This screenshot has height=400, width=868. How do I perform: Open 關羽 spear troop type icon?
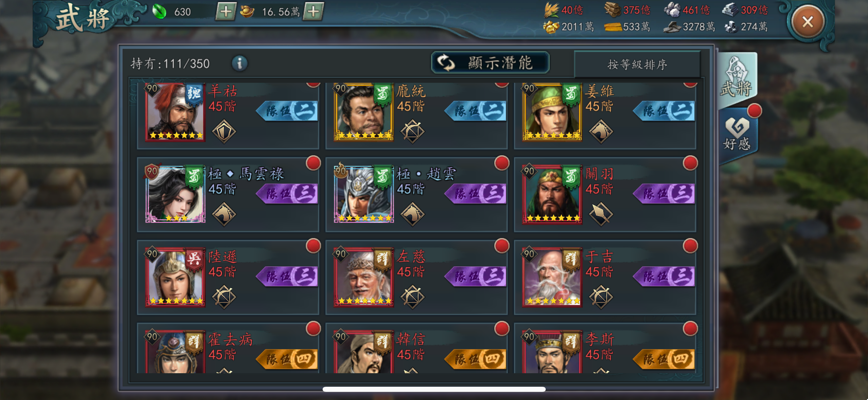(x=600, y=214)
